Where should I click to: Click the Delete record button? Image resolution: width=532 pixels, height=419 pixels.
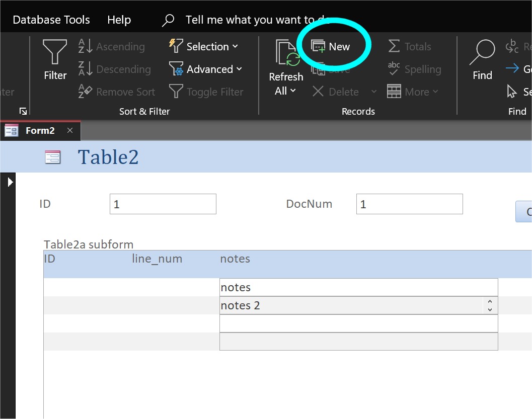click(x=336, y=92)
